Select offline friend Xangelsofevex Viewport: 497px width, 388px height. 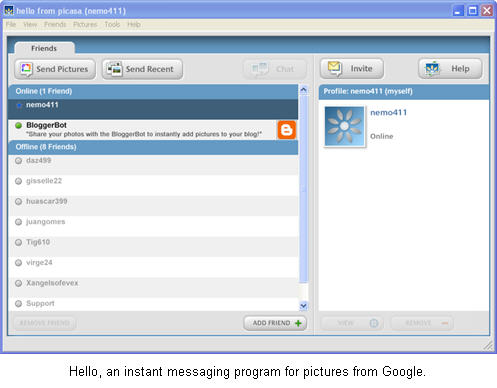(x=153, y=287)
